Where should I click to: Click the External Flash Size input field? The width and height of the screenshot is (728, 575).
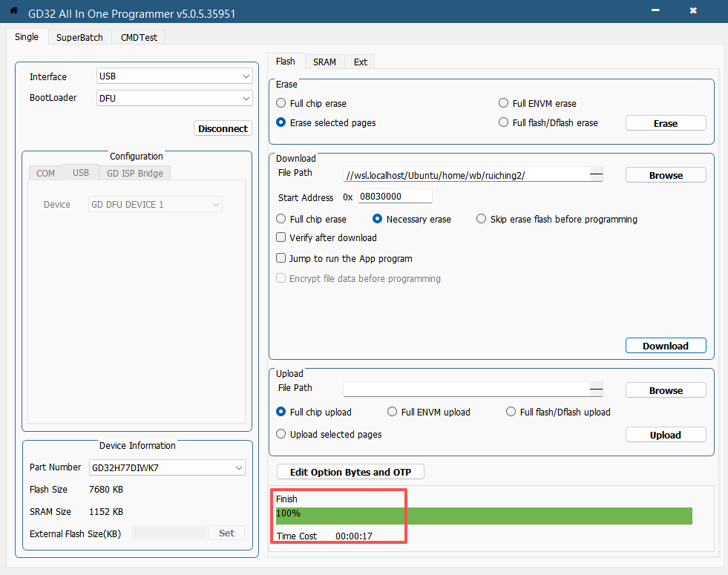[169, 533]
